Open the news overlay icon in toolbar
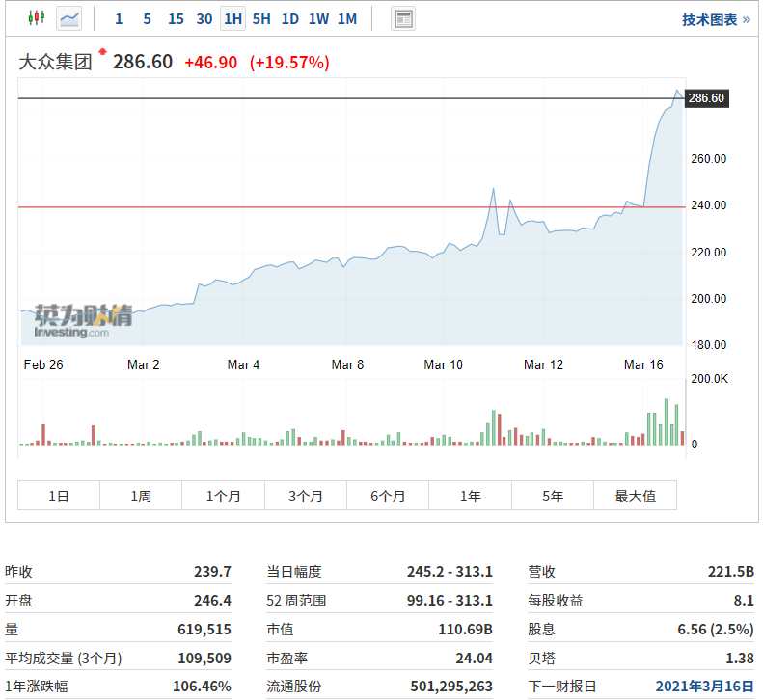Screen dimensions: 763x700 click(x=404, y=18)
